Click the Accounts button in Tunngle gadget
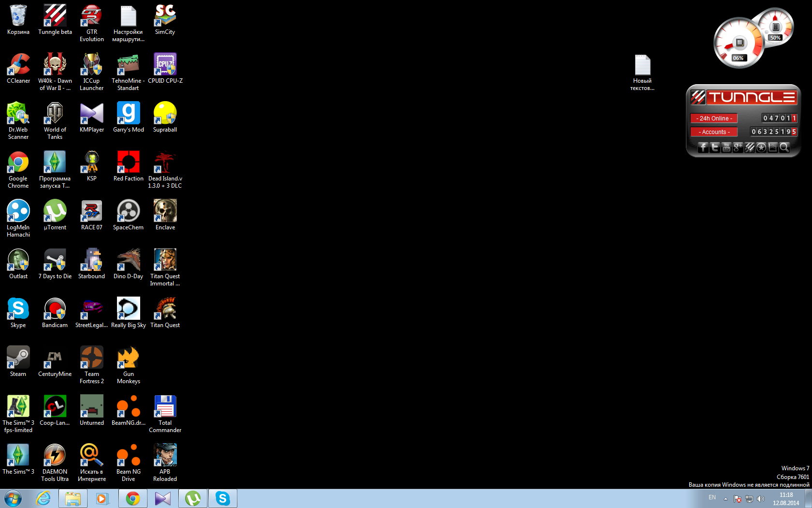The image size is (812, 508). [x=714, y=132]
